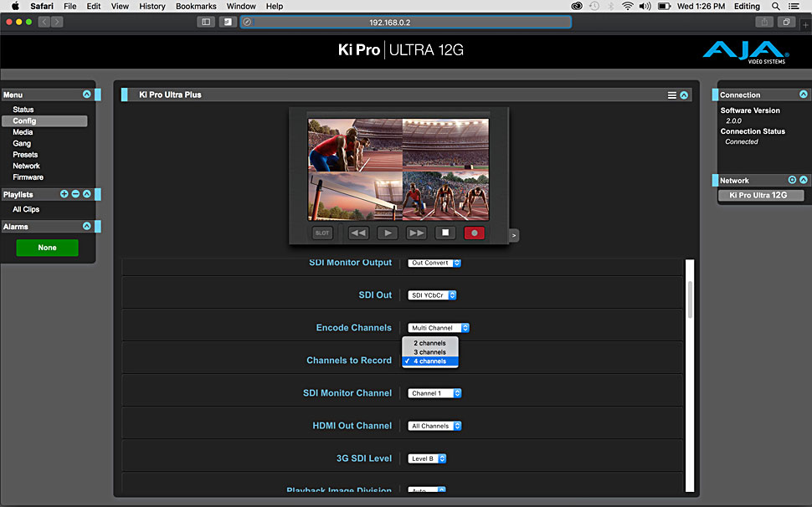Open the Media menu item
The image size is (812, 507).
click(23, 132)
